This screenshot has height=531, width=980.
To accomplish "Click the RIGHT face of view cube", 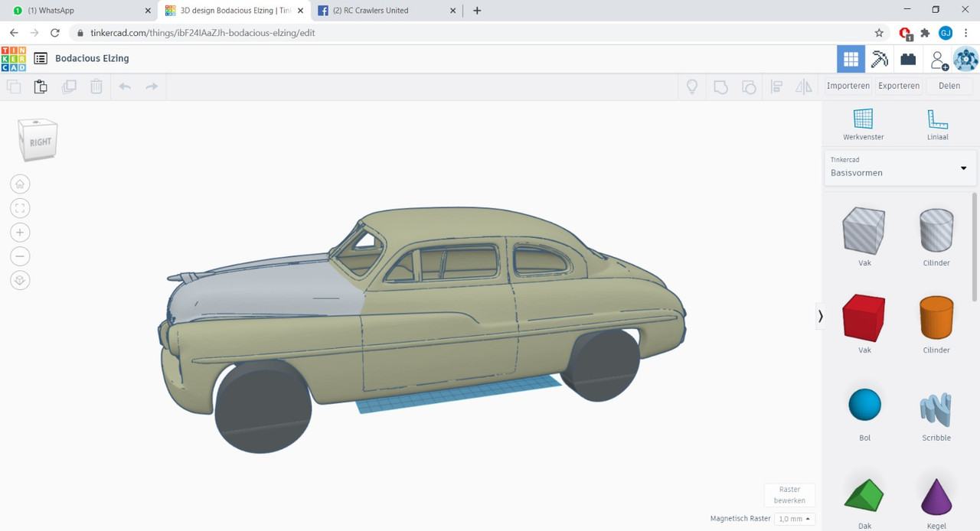I will point(40,142).
